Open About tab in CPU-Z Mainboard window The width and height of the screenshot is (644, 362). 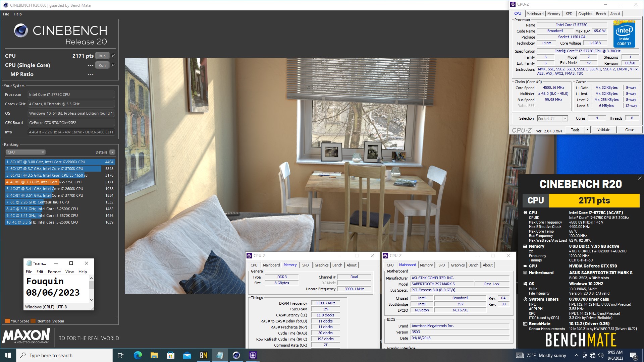(488, 265)
